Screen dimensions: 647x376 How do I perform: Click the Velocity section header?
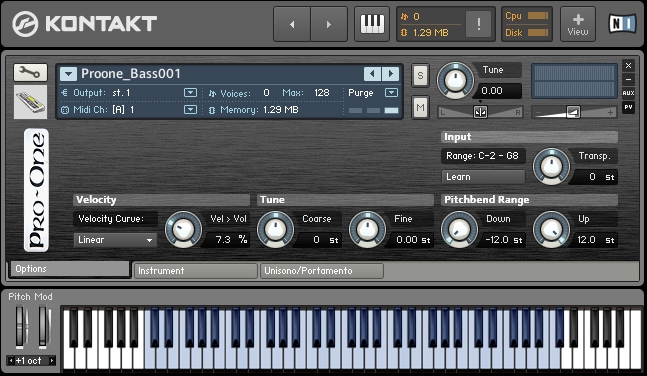[x=161, y=200]
